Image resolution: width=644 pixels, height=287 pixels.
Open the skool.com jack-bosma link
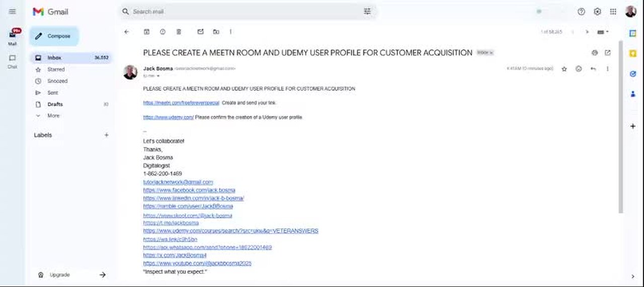coord(188,216)
